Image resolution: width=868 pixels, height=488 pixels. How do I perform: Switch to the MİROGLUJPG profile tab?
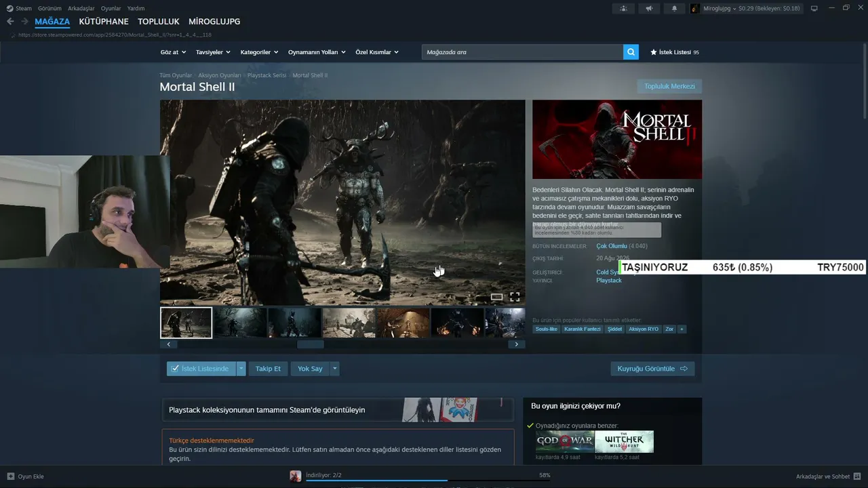pos(214,22)
